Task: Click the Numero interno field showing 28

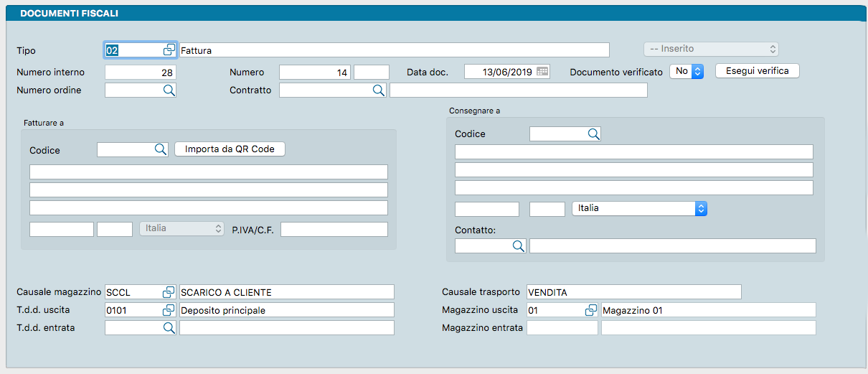Action: click(x=141, y=73)
